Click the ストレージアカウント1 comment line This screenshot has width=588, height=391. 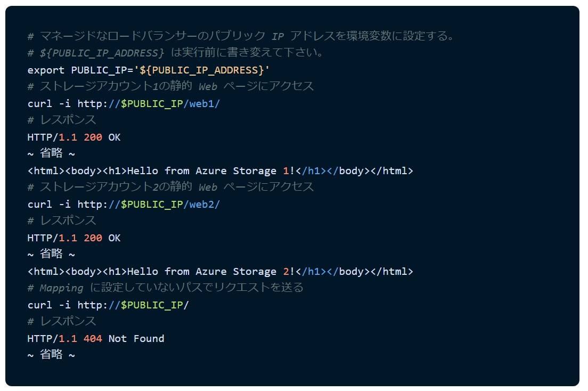tap(170, 86)
